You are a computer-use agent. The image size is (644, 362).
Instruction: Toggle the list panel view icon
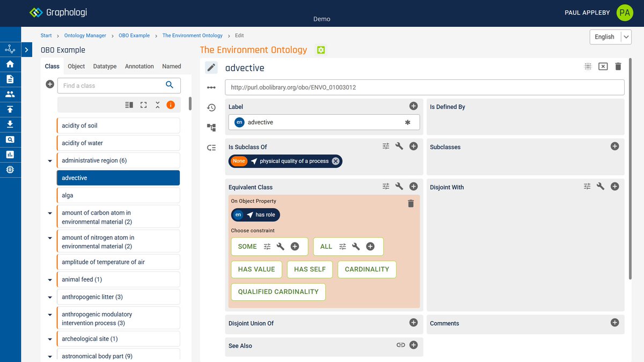129,105
